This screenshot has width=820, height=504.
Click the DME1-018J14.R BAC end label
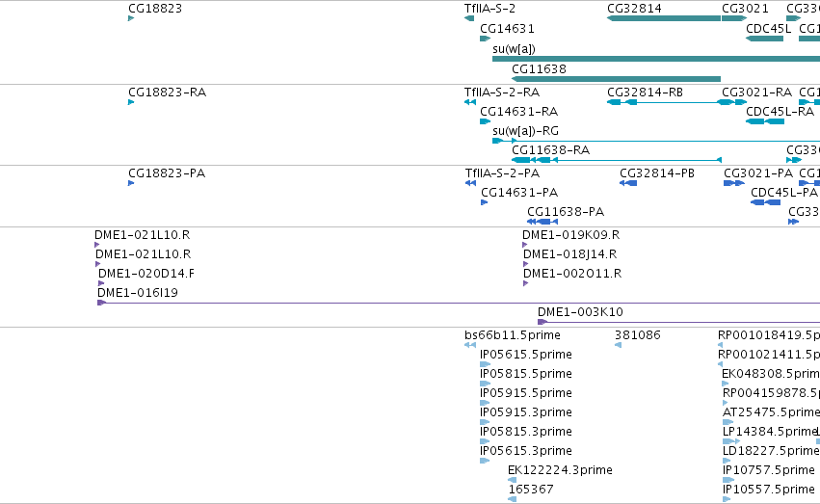[569, 254]
